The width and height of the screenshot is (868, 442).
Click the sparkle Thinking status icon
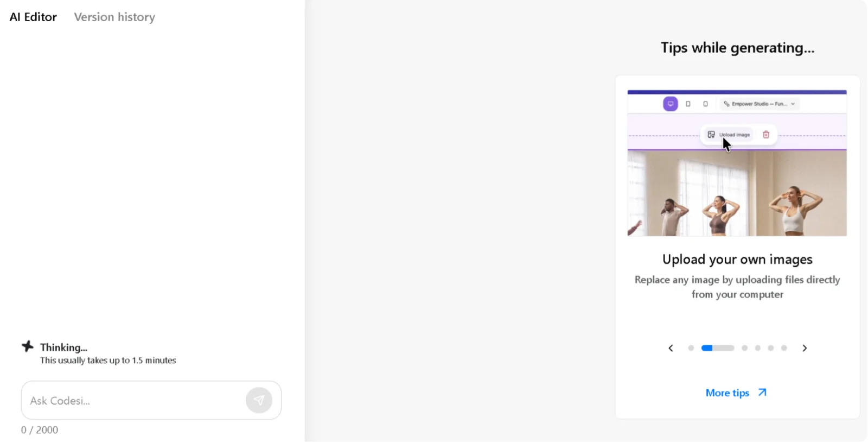coord(28,346)
